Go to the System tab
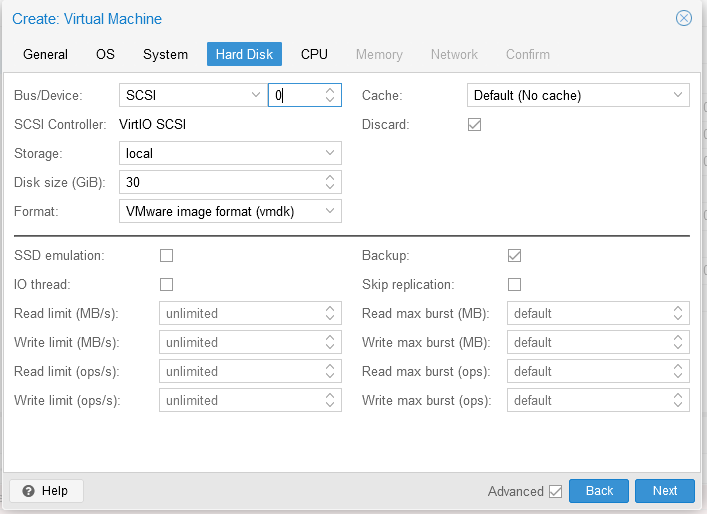Image resolution: width=707 pixels, height=514 pixels. click(165, 54)
